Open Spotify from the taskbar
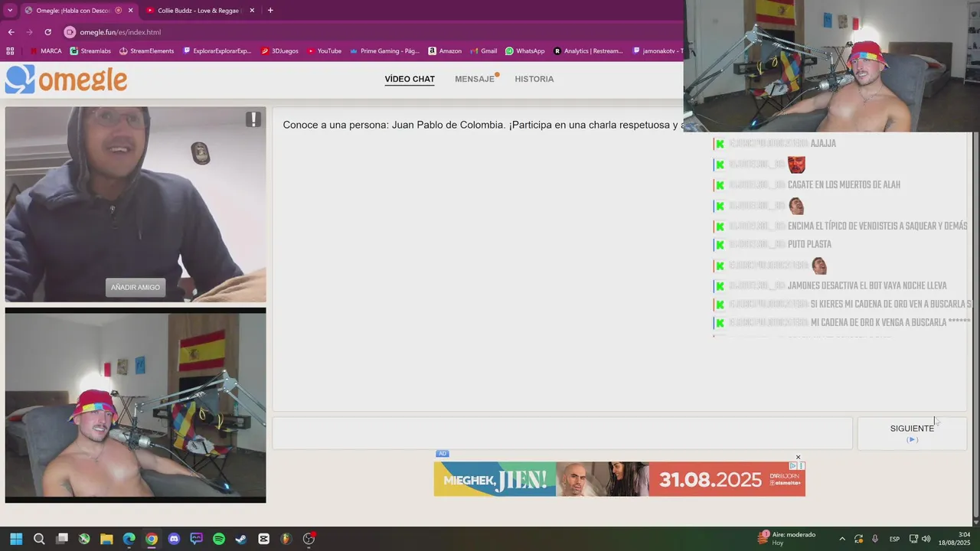 point(219,539)
